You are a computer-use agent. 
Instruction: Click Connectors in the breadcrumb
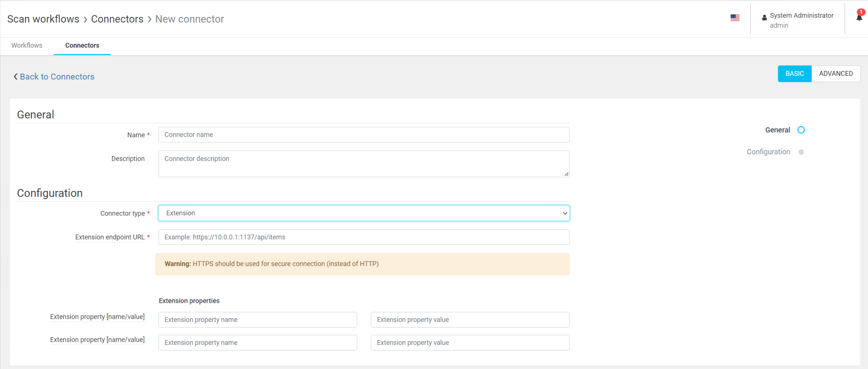[x=117, y=19]
